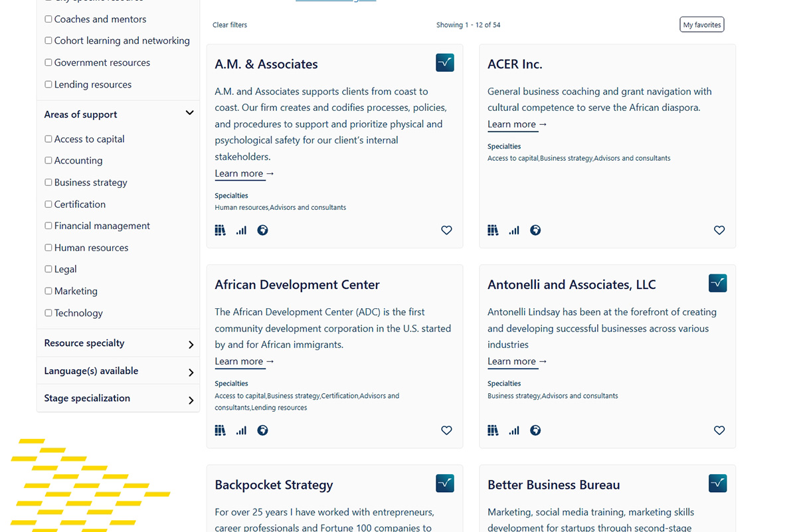Click the library icon under ACER Inc.
Image resolution: width=797 pixels, height=532 pixels.
click(493, 230)
